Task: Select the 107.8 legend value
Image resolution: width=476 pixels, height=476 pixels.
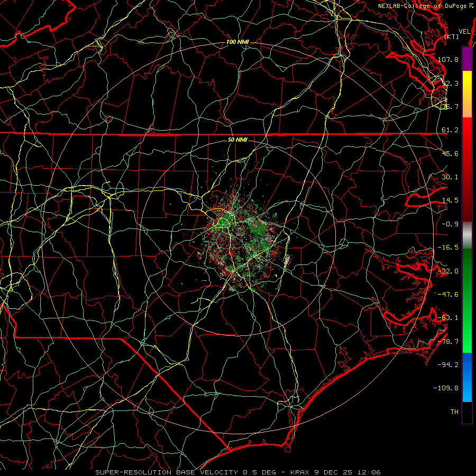Action: click(x=448, y=59)
